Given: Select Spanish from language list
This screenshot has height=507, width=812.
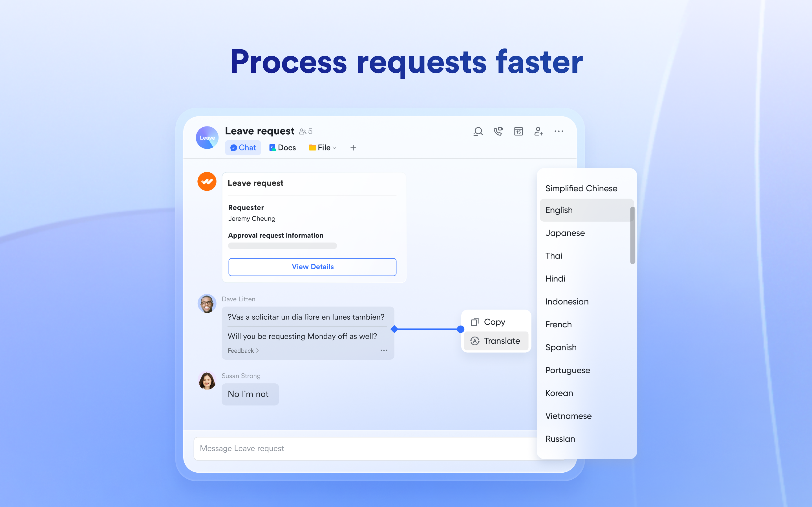Looking at the screenshot, I should (x=561, y=347).
